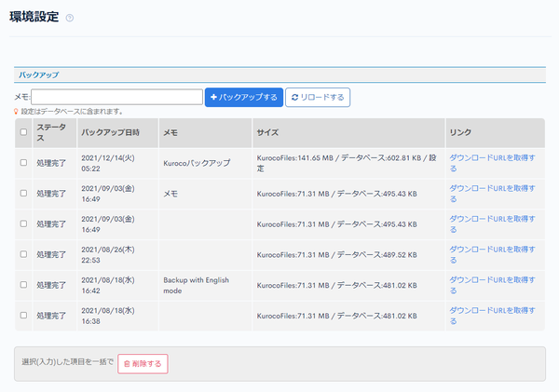Viewport: 559px width, 392px height.
Task: Click the 環境設定 page title
Action: pos(34,17)
